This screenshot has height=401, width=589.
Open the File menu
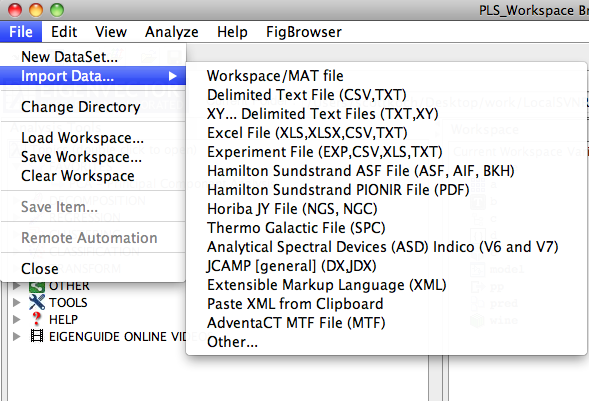tap(21, 32)
